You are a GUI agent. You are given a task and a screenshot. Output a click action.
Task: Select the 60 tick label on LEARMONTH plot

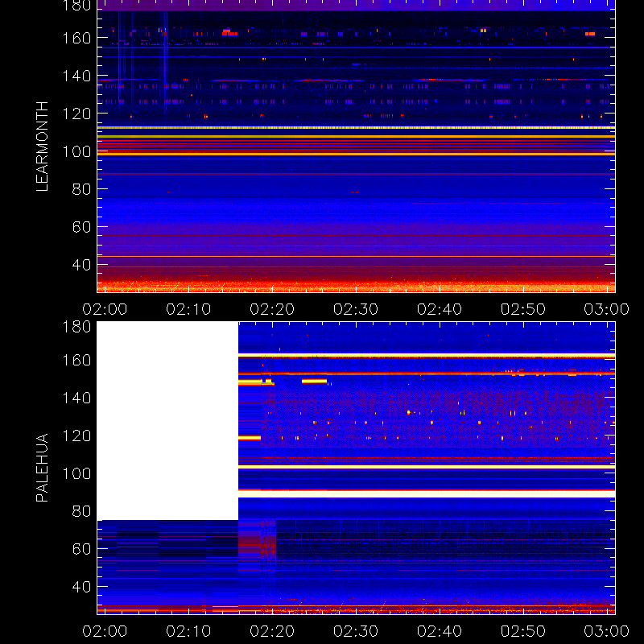[x=81, y=227]
